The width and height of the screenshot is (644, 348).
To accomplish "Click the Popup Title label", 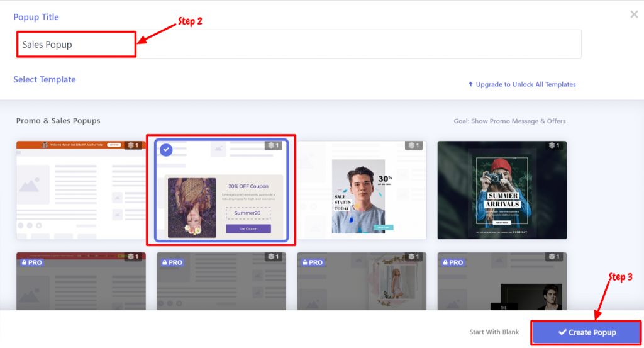I will tap(36, 17).
